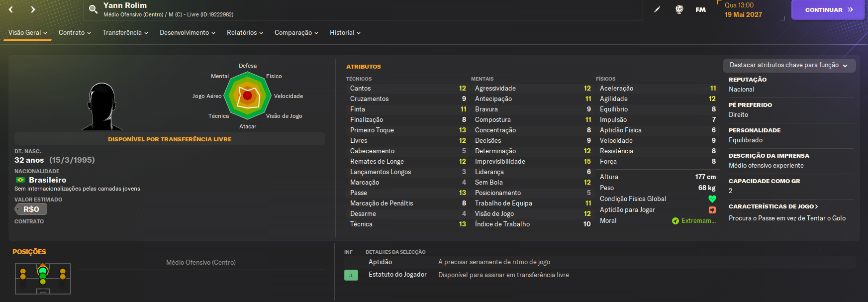Viewport: 868px width, 302px height.
Task: Open Características de Jogo link
Action: (773, 206)
